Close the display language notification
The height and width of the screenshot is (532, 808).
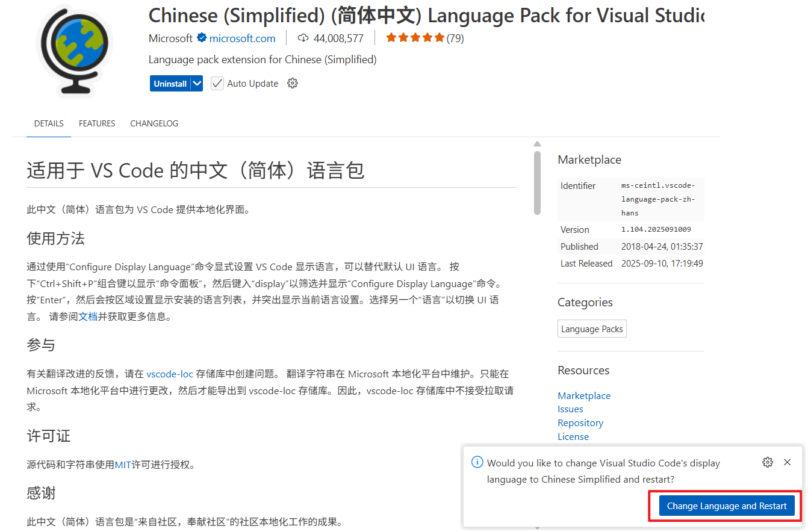[x=787, y=462]
